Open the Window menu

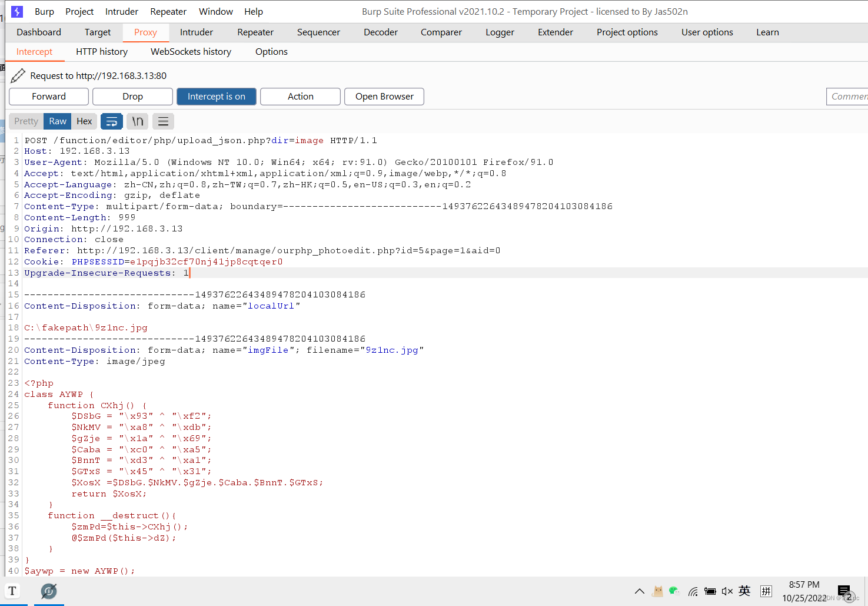216,11
